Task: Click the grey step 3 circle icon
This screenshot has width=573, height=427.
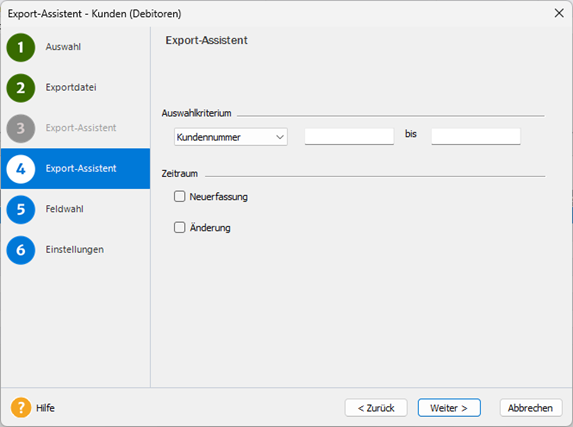Action: click(x=21, y=129)
